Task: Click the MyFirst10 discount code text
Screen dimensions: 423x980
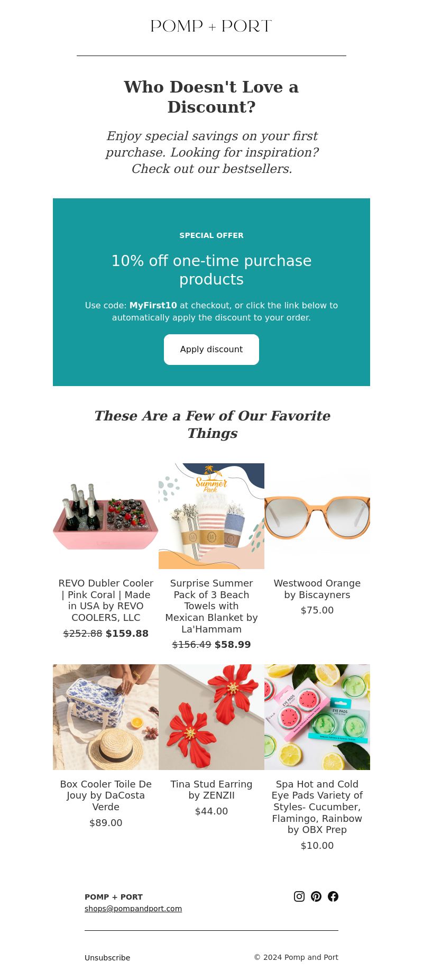Action: pos(153,305)
